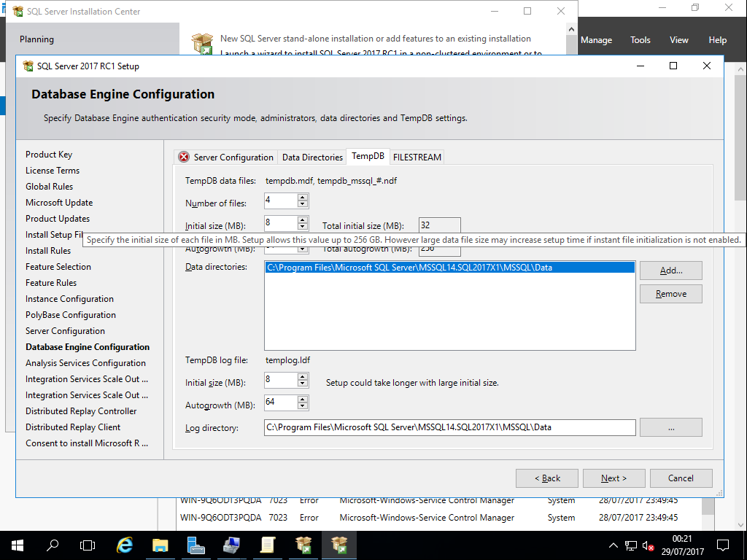Switch to the FILESTREAM tab
This screenshot has width=747, height=560.
click(417, 157)
